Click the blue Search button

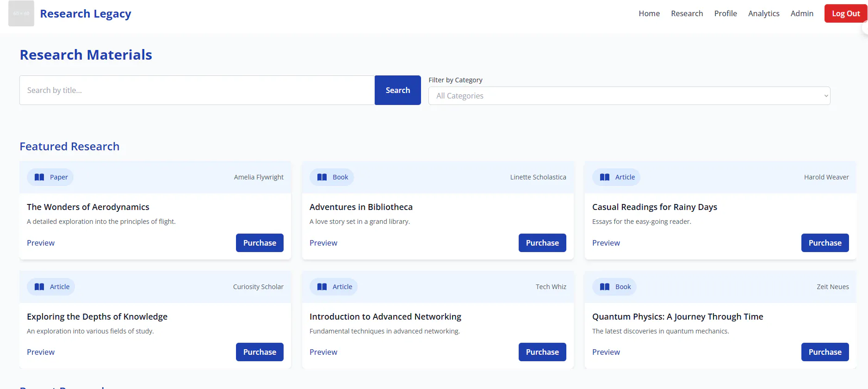(x=398, y=90)
